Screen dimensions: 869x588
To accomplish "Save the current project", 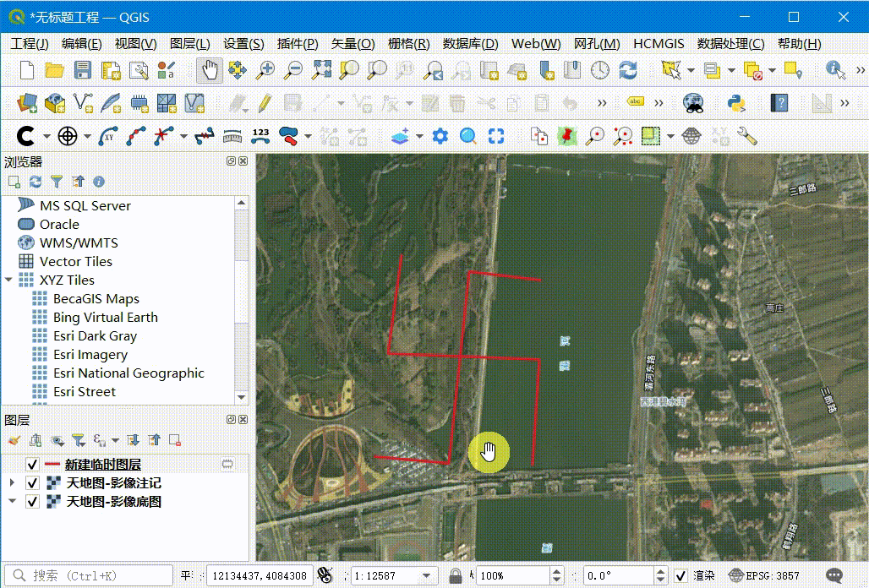I will point(83,70).
